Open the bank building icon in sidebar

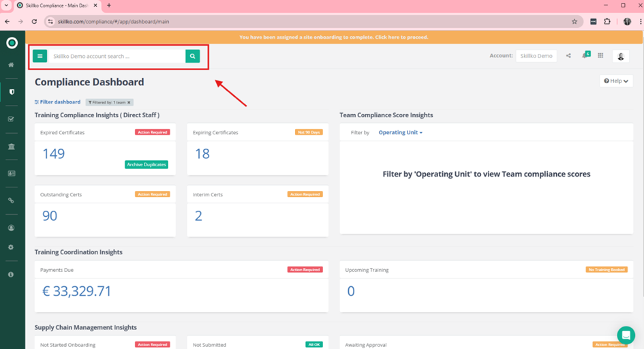coord(11,147)
